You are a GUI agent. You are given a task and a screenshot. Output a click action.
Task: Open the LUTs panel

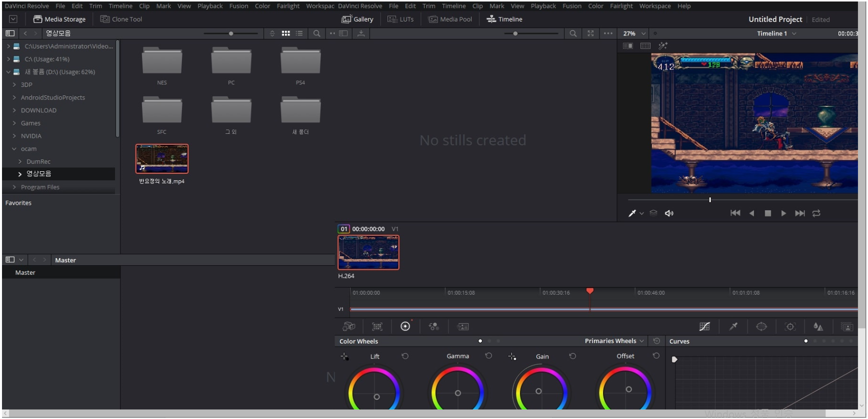coord(401,19)
